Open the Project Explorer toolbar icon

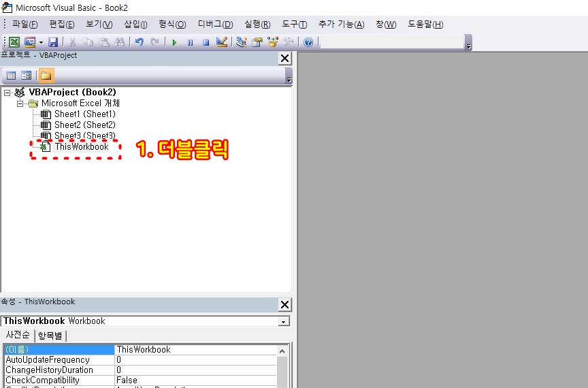[x=242, y=42]
